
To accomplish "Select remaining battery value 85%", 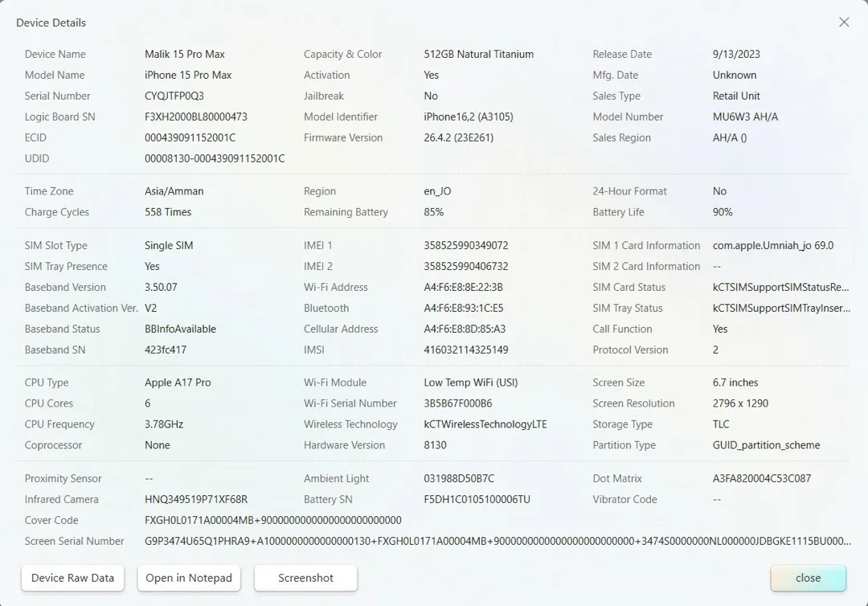I will tap(433, 212).
